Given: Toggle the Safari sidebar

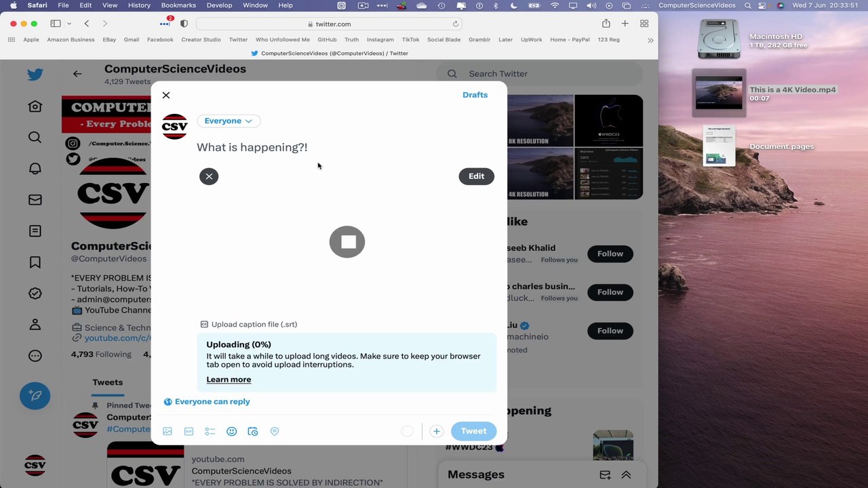Looking at the screenshot, I should pos(56,24).
